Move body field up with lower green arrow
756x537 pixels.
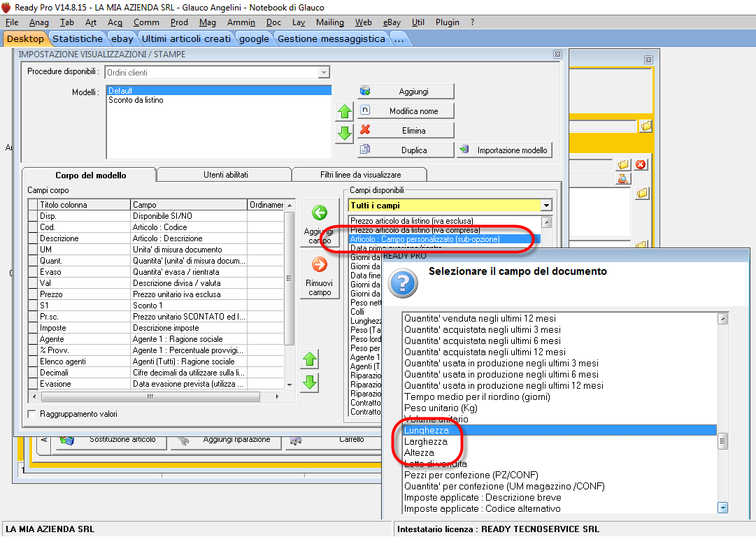point(310,359)
